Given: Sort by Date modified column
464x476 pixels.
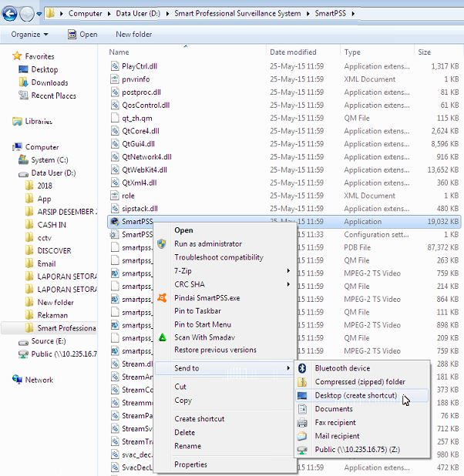Looking at the screenshot, I should pyautogui.click(x=293, y=52).
